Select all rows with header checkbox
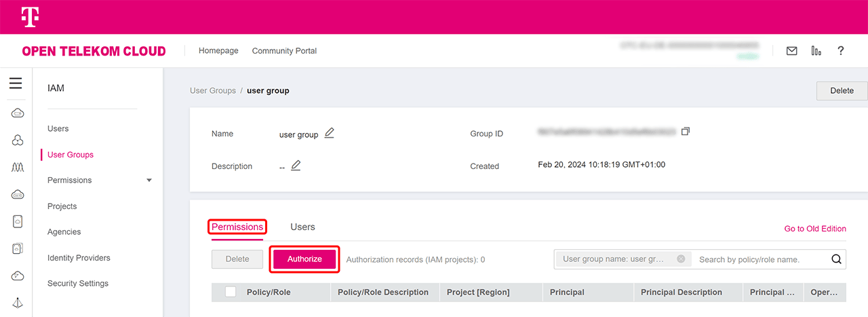The height and width of the screenshot is (317, 868). tap(231, 292)
